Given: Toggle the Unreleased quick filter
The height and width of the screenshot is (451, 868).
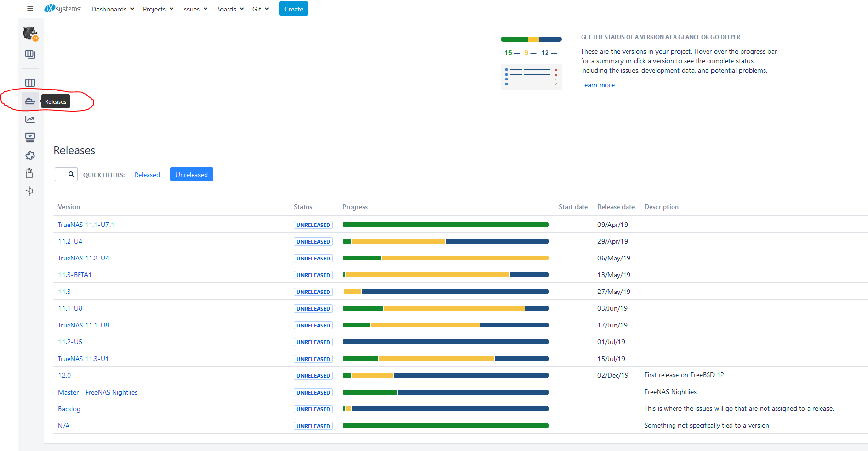Looking at the screenshot, I should coord(192,175).
